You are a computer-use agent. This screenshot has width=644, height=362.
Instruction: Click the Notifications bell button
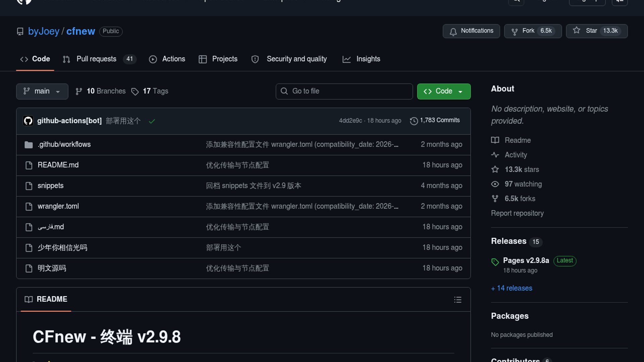[x=471, y=31]
